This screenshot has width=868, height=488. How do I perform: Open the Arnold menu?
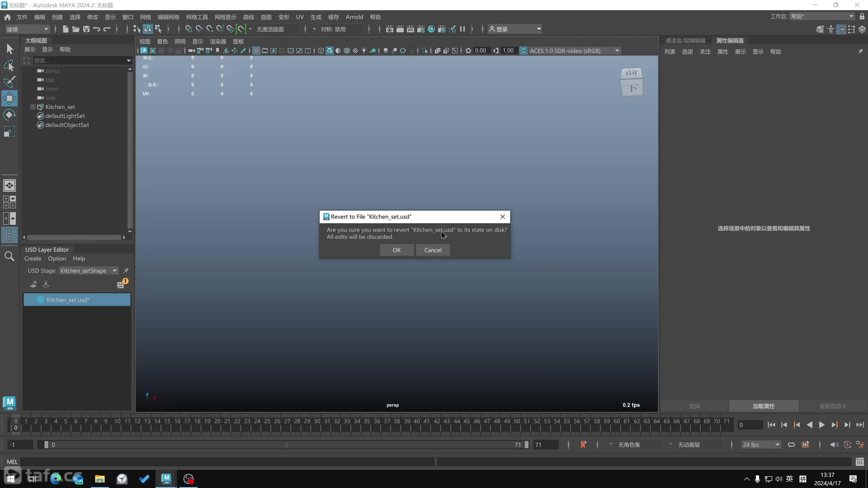(354, 17)
